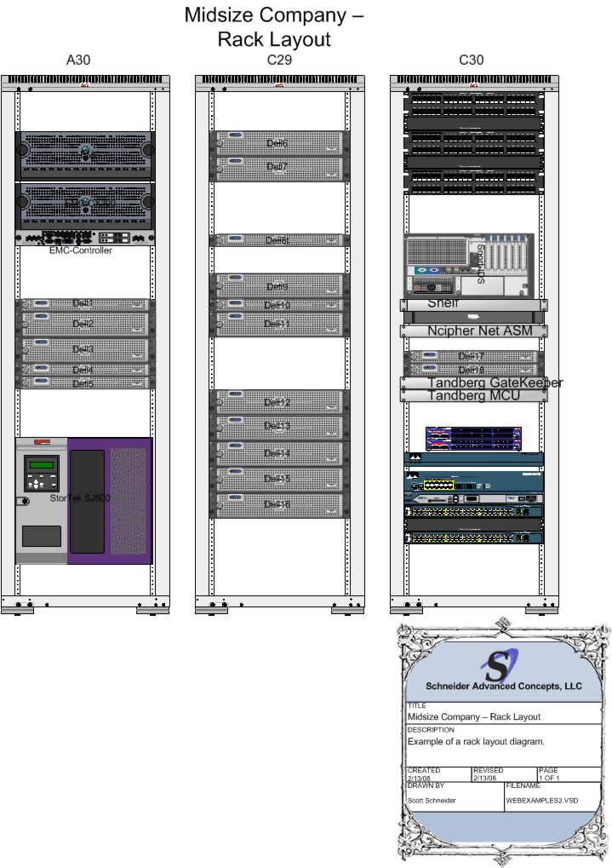
Task: Select the lower EMC disk array above the controller
Action: 85,206
